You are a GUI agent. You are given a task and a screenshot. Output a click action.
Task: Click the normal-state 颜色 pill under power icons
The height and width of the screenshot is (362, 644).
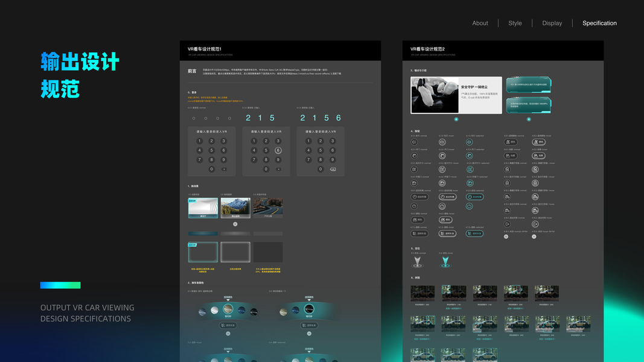coord(417,220)
